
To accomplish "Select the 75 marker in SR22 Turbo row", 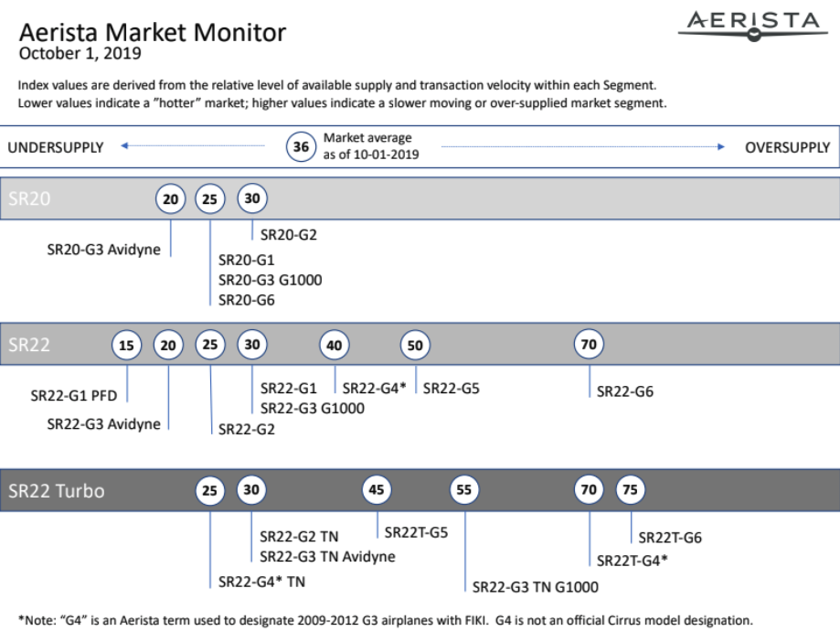I will point(630,489).
